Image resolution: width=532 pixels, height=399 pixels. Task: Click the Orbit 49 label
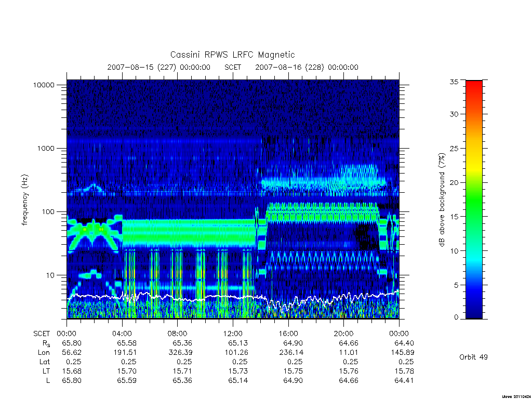[x=473, y=357]
